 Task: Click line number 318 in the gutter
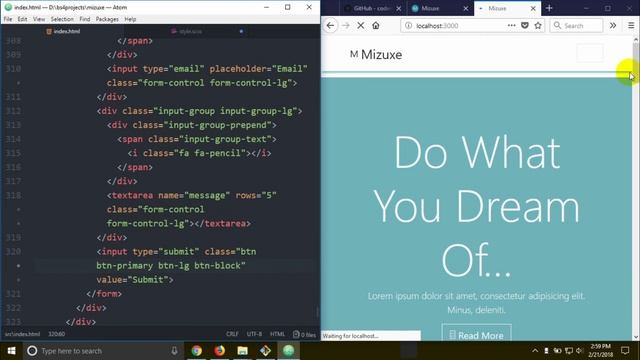coord(13,195)
